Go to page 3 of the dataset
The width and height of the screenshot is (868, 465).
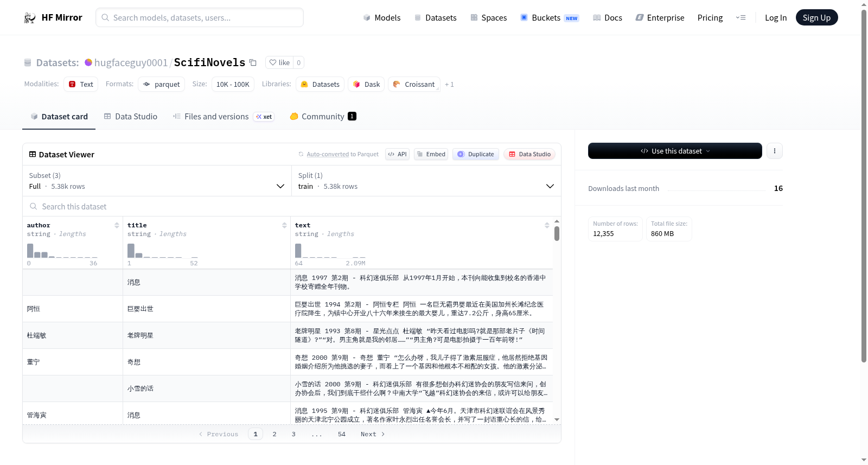click(x=293, y=434)
